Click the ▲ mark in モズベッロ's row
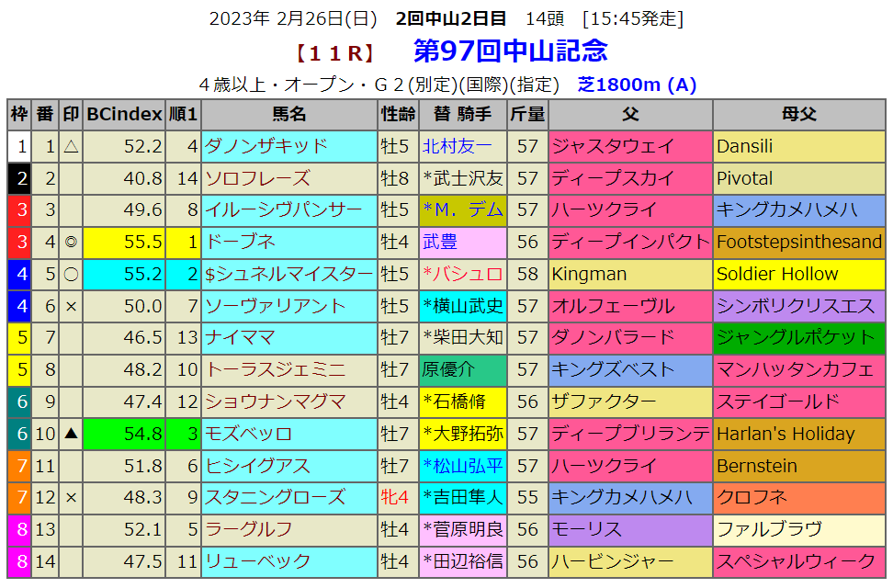893x588 pixels. click(71, 434)
